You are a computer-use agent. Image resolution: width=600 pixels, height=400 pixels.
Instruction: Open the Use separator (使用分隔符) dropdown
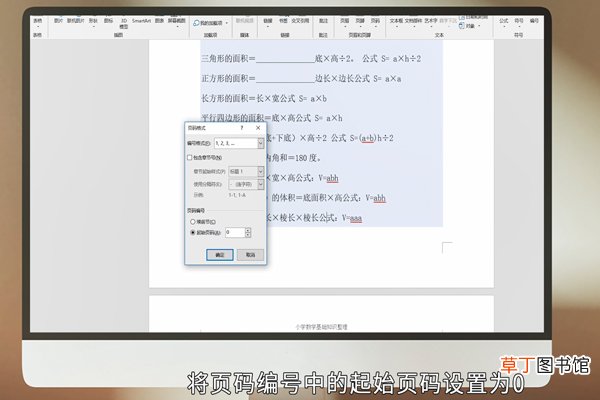click(261, 184)
